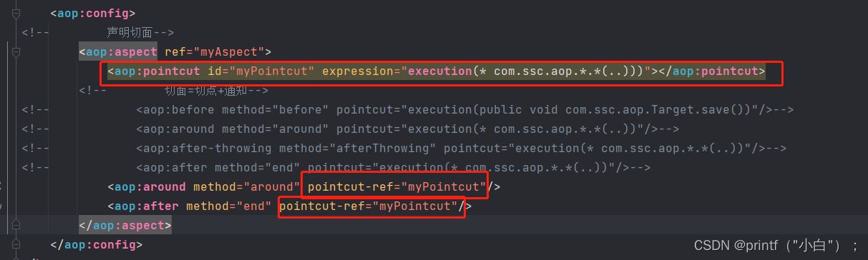868x260 pixels.
Task: Click the opening <aop:config> tag name
Action: pos(92,13)
